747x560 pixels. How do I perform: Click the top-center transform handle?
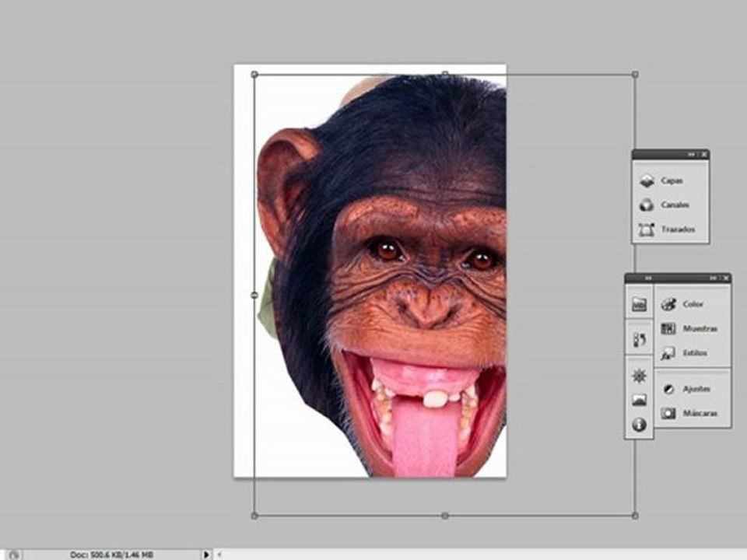[x=445, y=74]
